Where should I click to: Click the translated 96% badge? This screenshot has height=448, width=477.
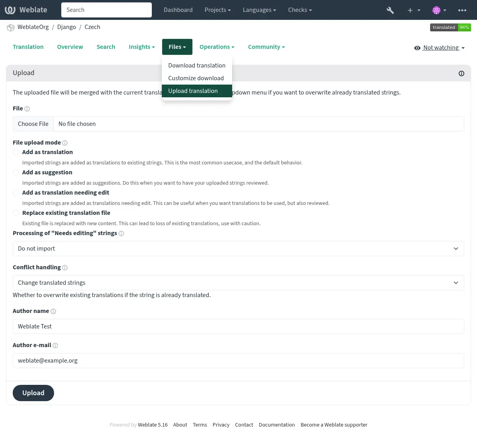pos(450,27)
